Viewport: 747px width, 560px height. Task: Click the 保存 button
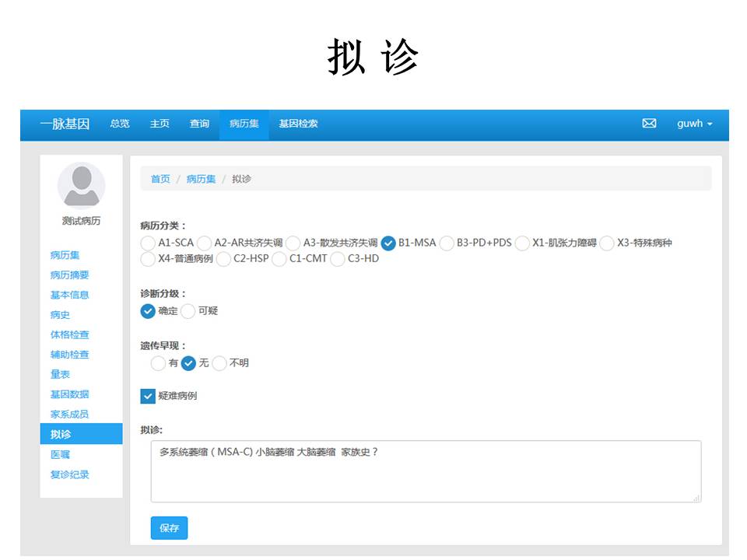169,528
